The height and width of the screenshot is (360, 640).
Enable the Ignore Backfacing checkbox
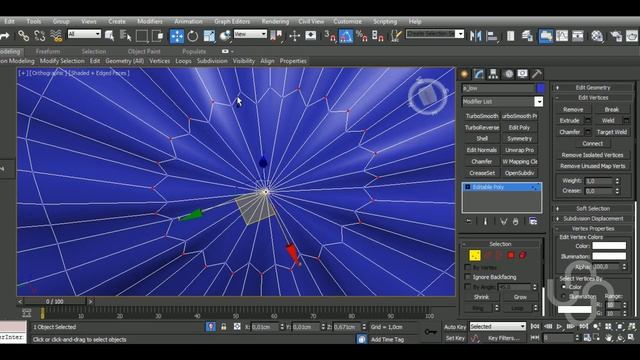point(468,277)
